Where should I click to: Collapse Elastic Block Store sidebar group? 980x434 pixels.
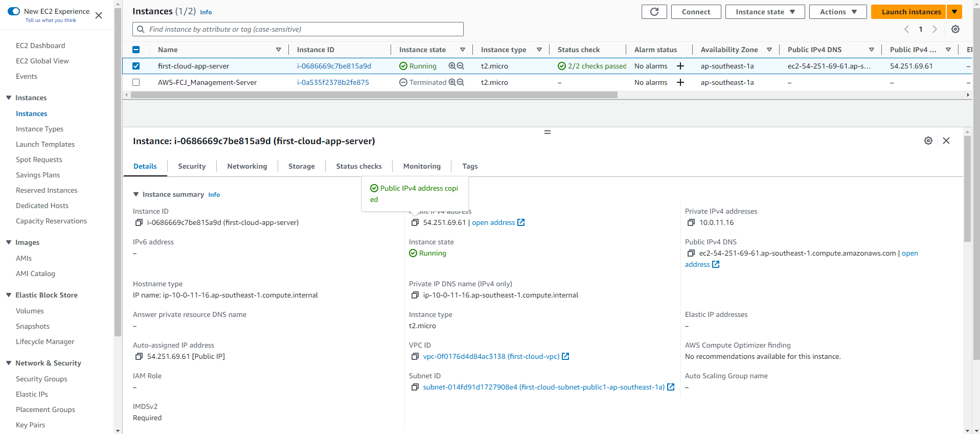(9, 295)
